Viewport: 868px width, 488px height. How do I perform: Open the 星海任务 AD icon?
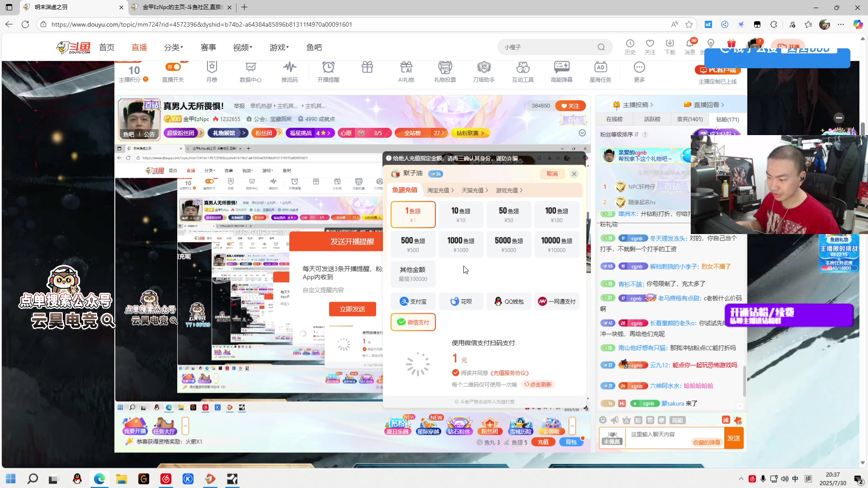click(x=600, y=71)
